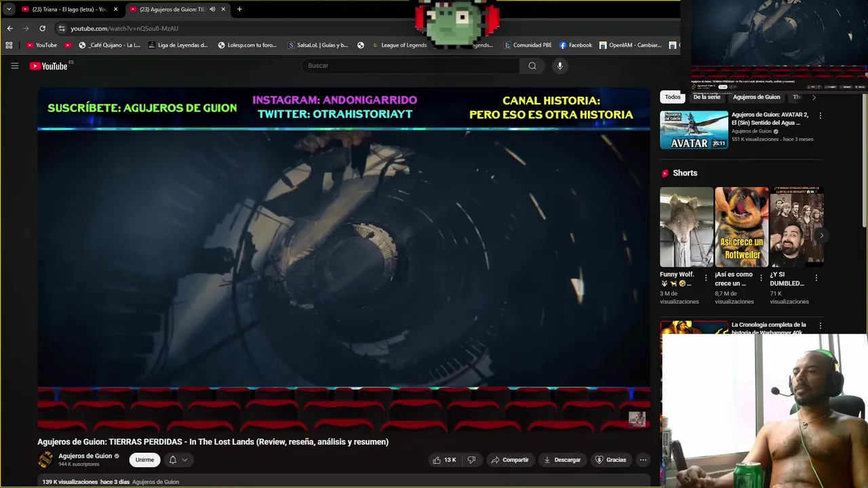Open the SalsaLoL Guías bookmark

[x=318, y=45]
